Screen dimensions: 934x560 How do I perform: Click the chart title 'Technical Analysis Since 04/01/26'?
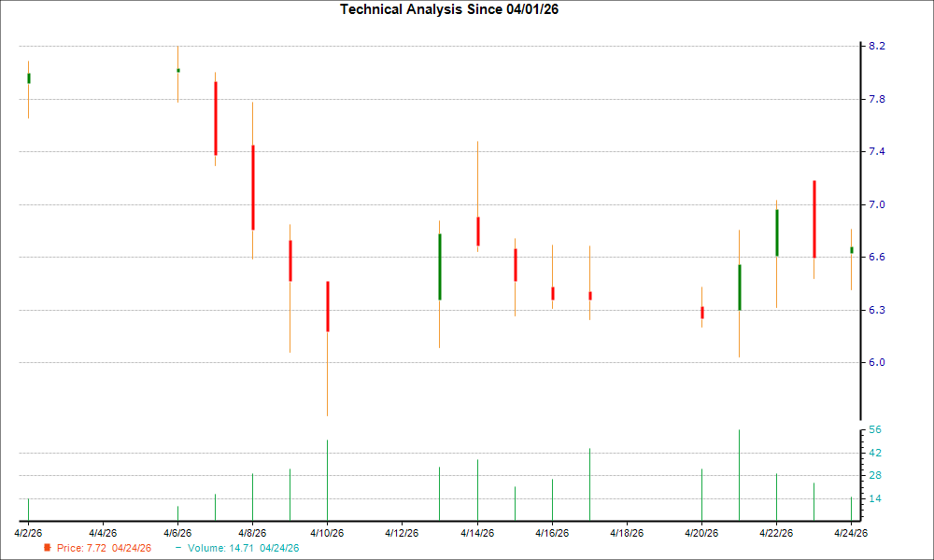[449, 9]
